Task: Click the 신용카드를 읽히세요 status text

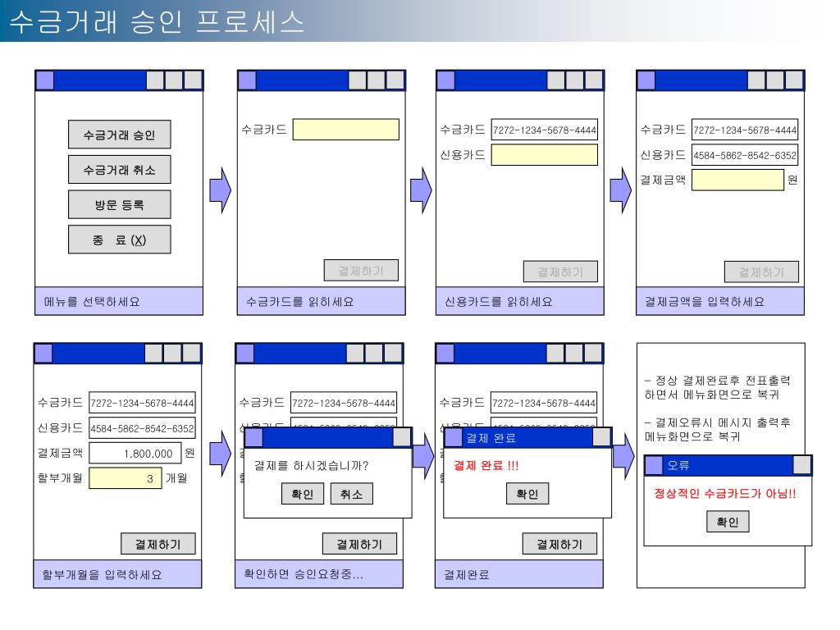Action: point(499,302)
